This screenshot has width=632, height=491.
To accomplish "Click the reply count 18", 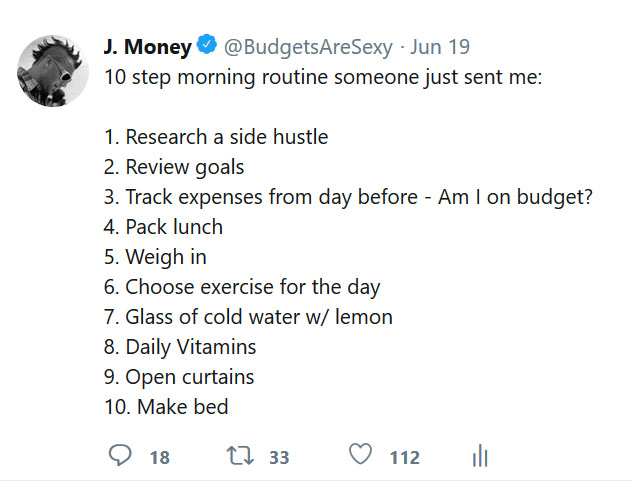I will [159, 457].
